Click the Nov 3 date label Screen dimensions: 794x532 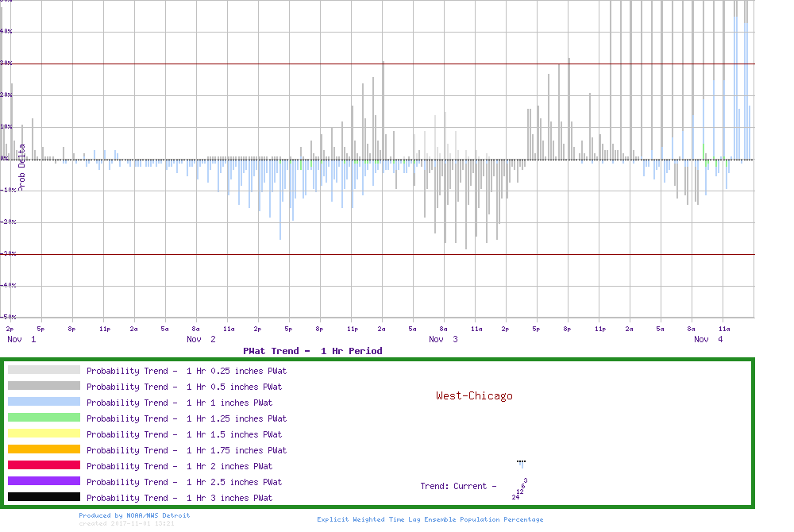(443, 339)
